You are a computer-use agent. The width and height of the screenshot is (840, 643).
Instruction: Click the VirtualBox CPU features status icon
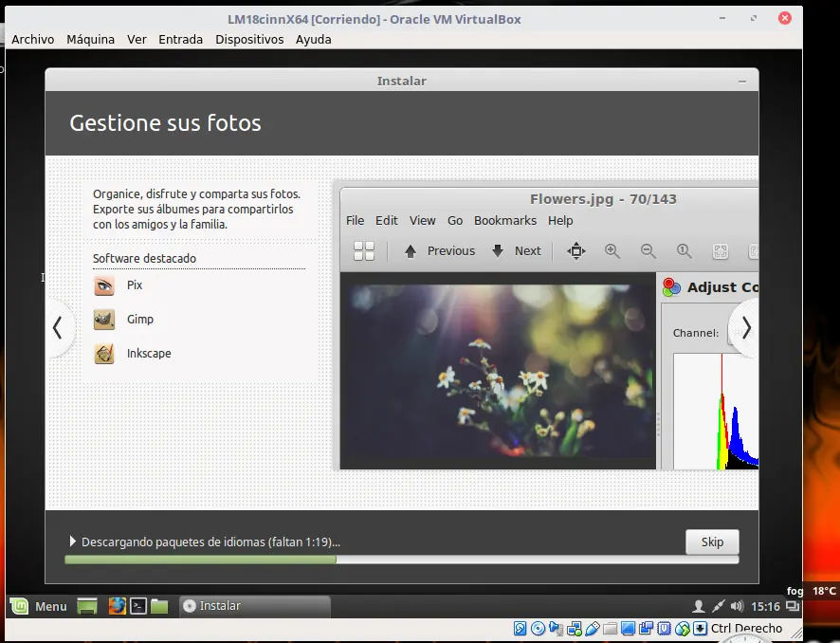(x=665, y=629)
